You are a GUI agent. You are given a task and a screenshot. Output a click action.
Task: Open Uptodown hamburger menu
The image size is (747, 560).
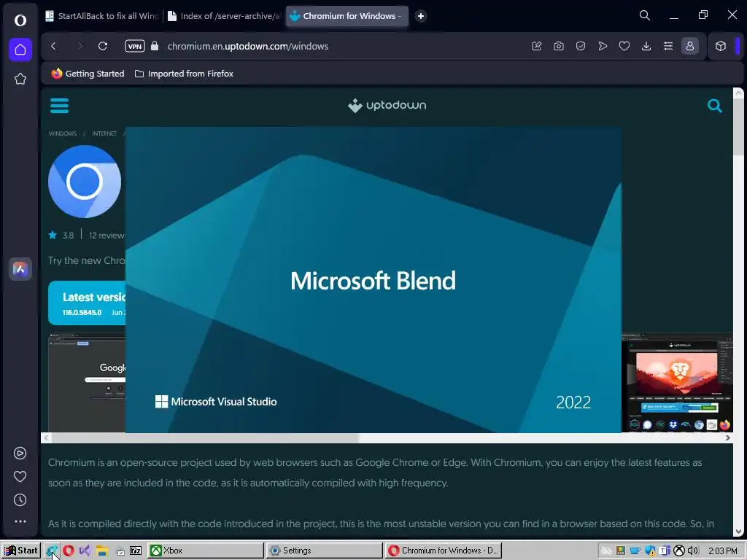pyautogui.click(x=60, y=105)
